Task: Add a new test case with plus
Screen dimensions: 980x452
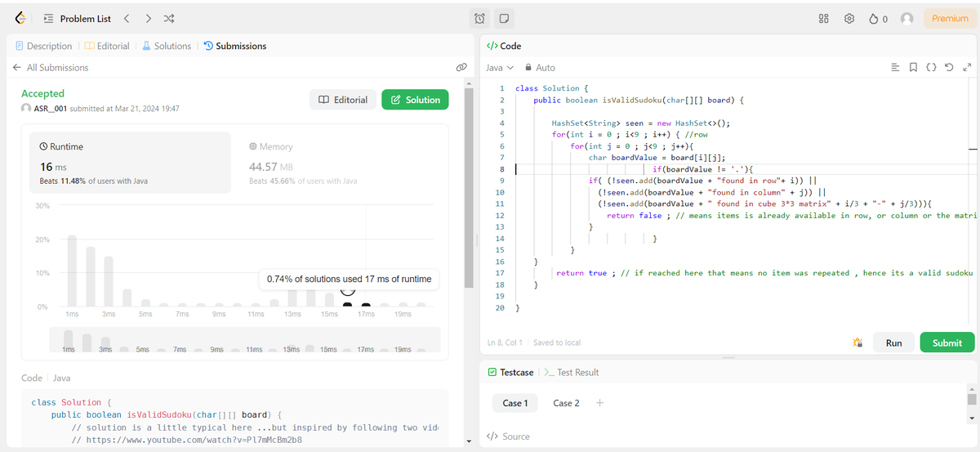Action: [599, 403]
